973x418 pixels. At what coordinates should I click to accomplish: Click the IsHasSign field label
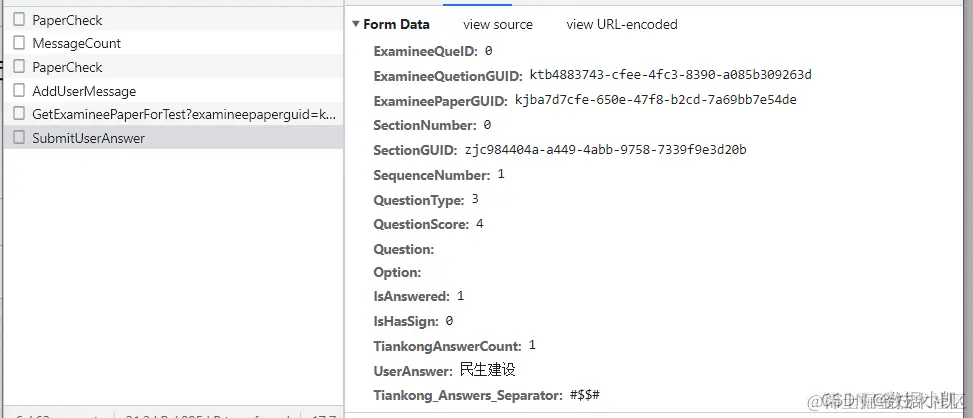406,321
